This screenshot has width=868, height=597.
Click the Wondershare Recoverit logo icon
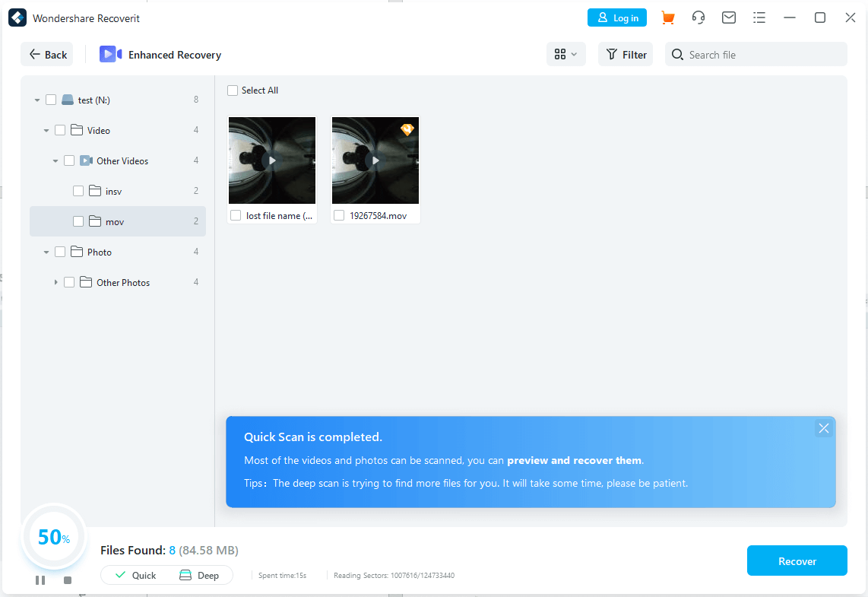coord(17,17)
